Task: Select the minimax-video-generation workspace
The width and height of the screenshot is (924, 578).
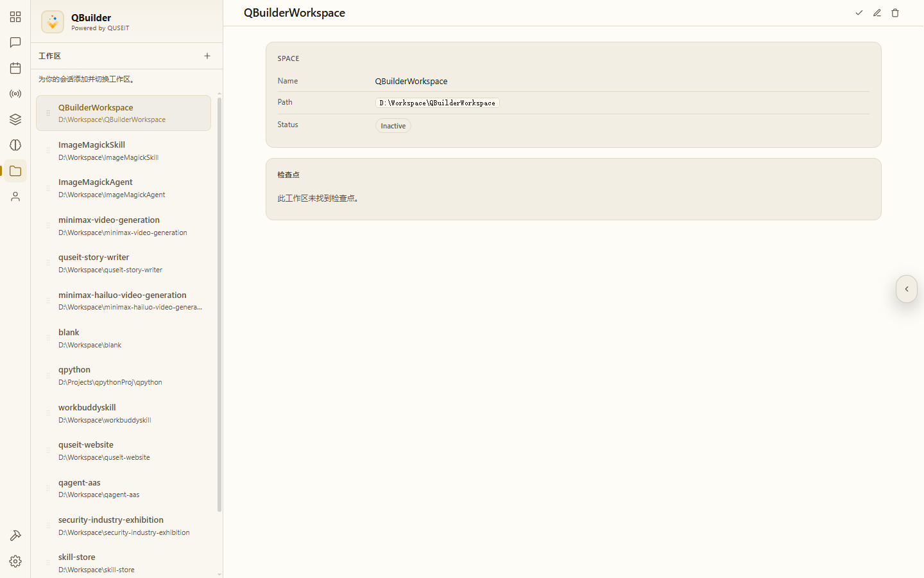Action: tap(123, 225)
